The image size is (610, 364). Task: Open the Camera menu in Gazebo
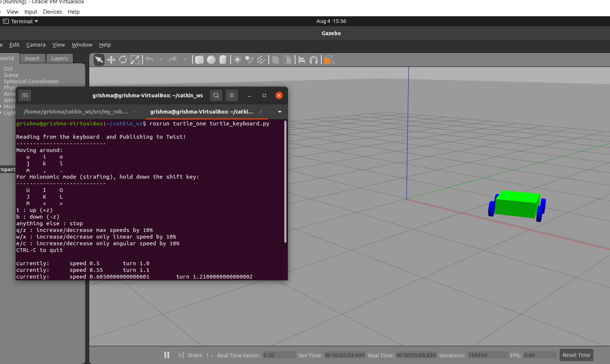pos(36,45)
